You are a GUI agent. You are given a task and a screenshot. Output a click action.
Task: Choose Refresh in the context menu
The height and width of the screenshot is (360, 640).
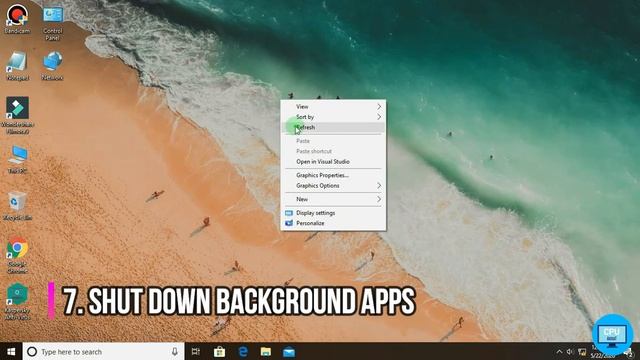point(333,127)
